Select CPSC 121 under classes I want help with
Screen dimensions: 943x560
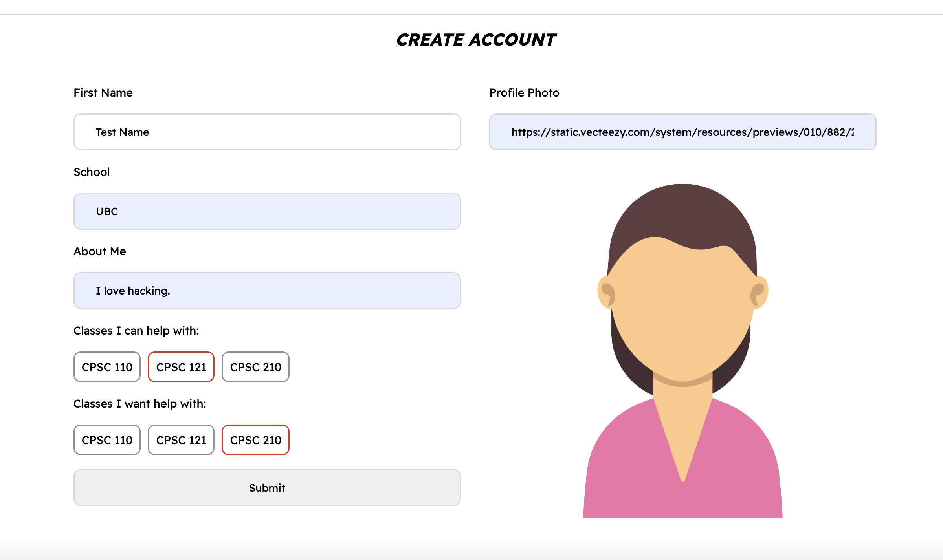181,440
